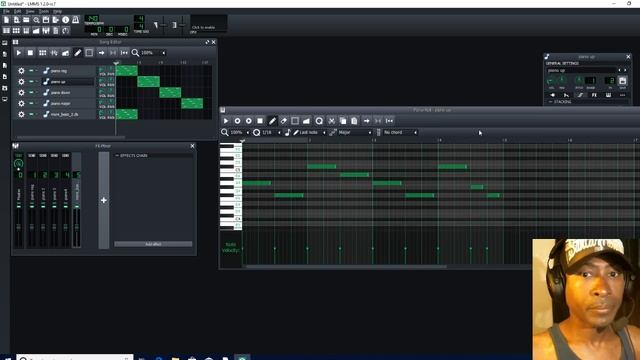Toggle the Effects Chain enable LED
The width and height of the screenshot is (640, 360).
tap(117, 156)
